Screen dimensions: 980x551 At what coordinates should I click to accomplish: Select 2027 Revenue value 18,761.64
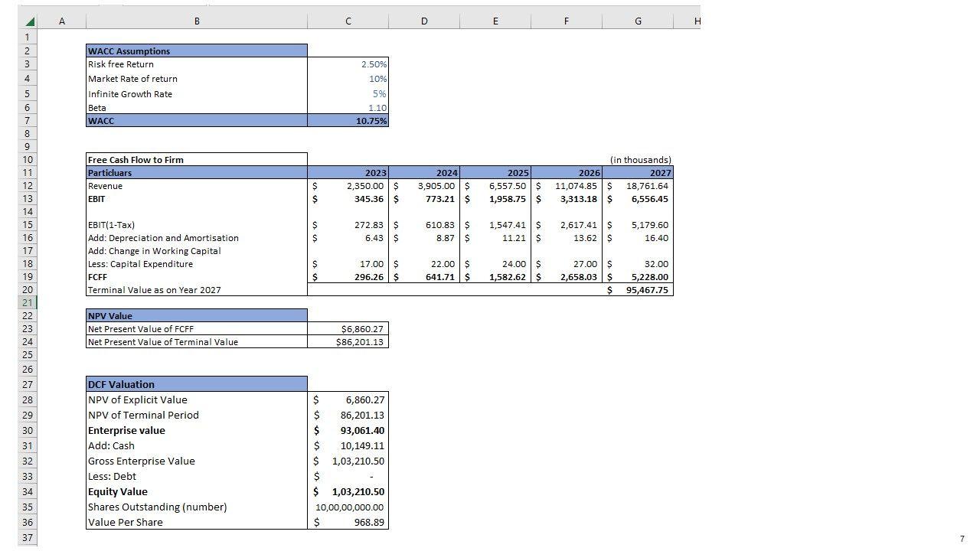pyautogui.click(x=638, y=186)
